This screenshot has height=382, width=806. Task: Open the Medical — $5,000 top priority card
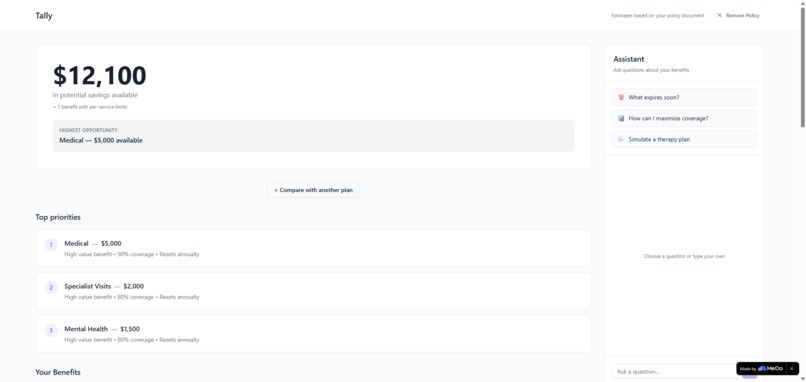point(314,248)
